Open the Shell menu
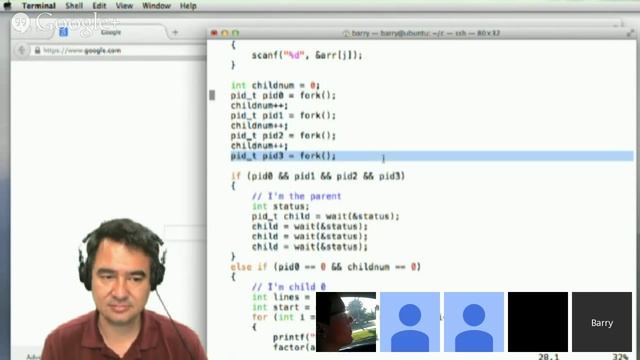 (74, 6)
